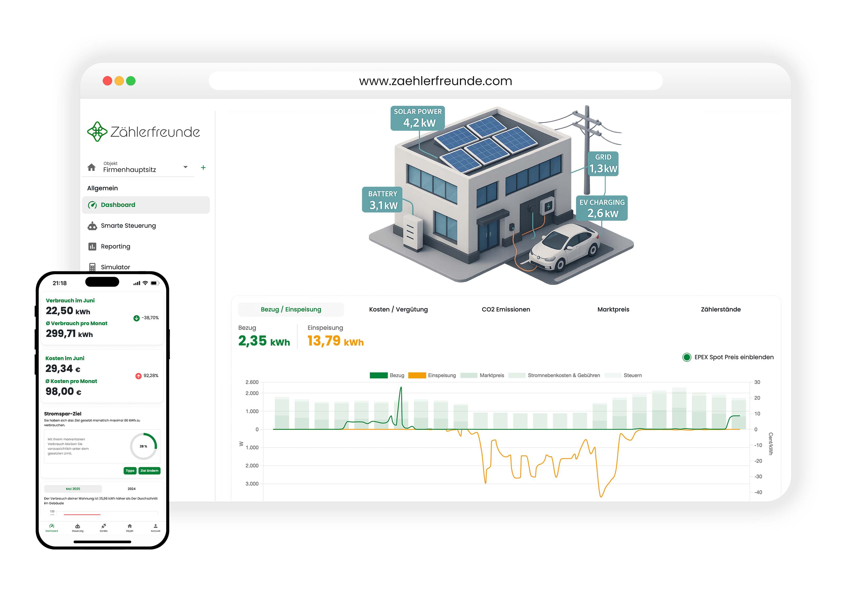Switch to the CO2 Emissionen tab
The image size is (854, 616).
tap(506, 309)
